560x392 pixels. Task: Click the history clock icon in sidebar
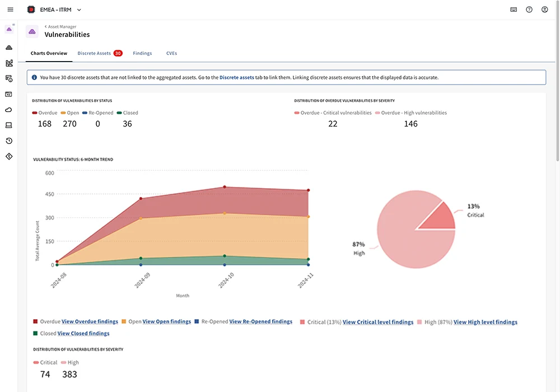(8, 141)
